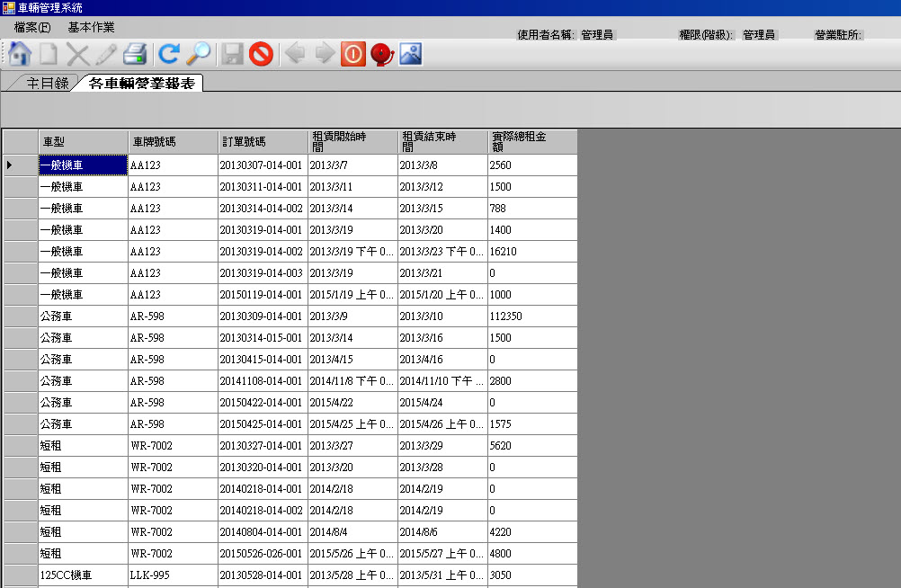
Task: Click the 營業駐所 label
Action: (838, 34)
